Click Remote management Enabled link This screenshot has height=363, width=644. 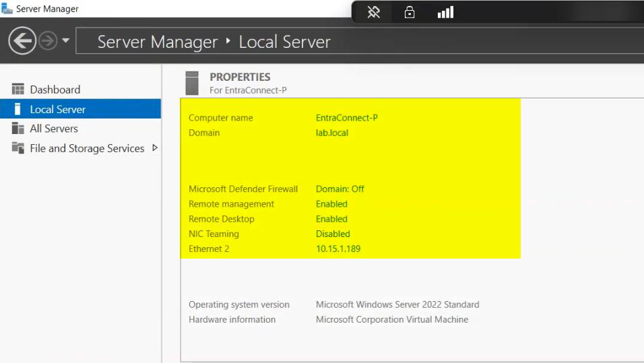click(331, 203)
